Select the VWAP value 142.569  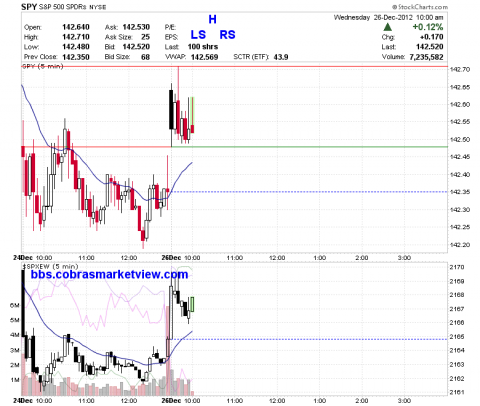tap(204, 57)
